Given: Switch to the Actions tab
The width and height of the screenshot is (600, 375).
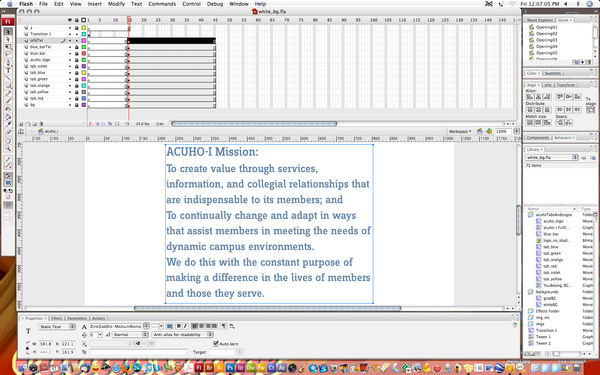Looking at the screenshot, I should point(98,318).
